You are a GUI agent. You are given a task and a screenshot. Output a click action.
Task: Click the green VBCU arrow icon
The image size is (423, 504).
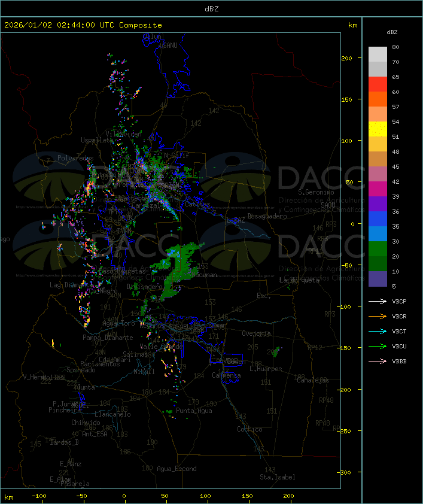click(x=378, y=346)
